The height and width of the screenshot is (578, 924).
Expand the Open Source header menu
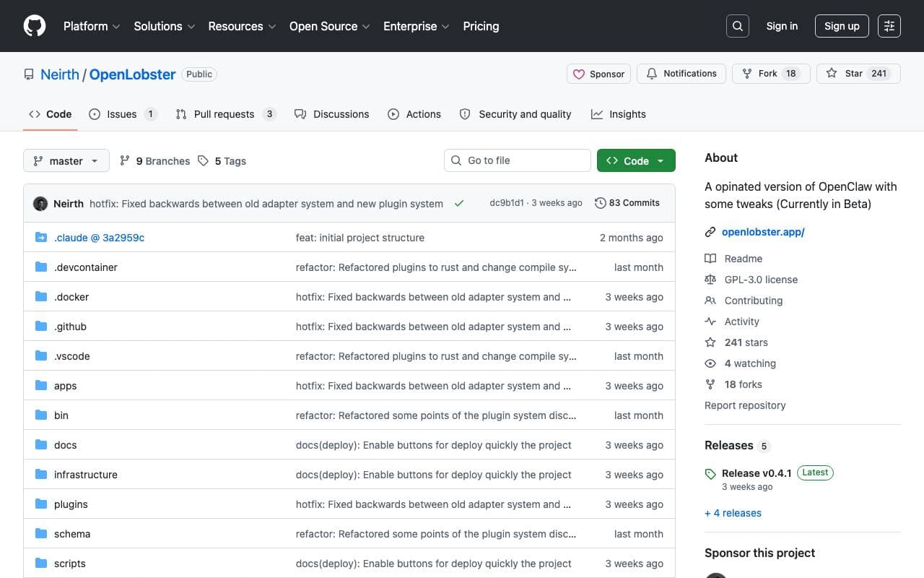[x=330, y=26]
